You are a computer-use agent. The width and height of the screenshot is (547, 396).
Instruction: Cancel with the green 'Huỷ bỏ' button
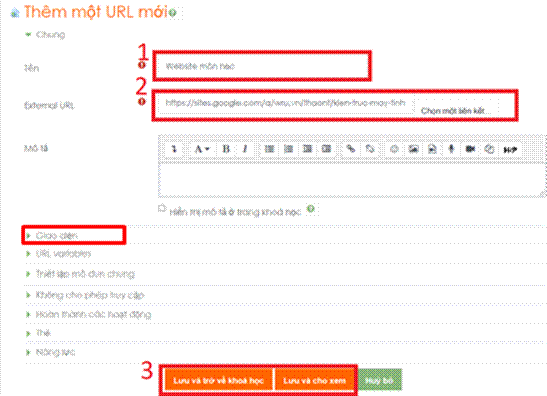(380, 380)
